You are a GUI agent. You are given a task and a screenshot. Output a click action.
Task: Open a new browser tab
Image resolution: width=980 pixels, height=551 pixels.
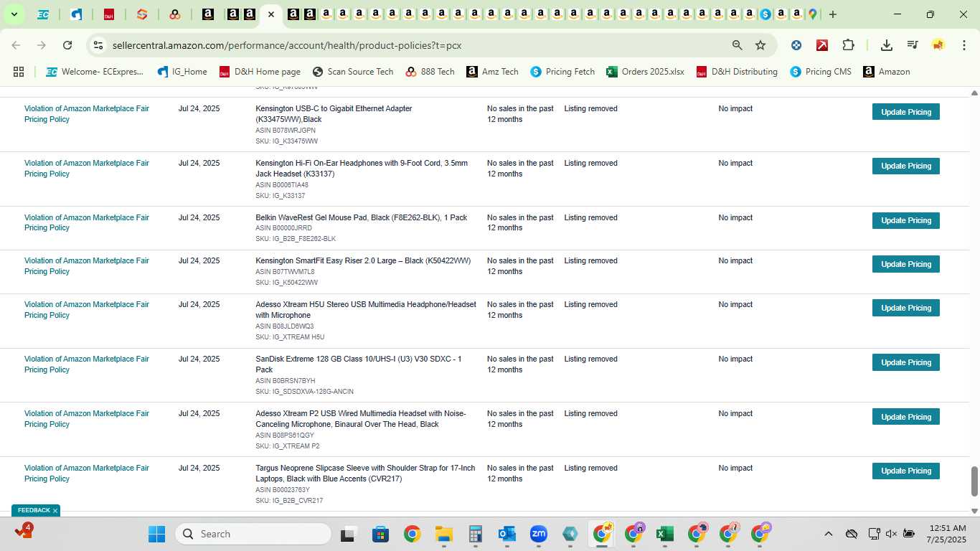[833, 14]
